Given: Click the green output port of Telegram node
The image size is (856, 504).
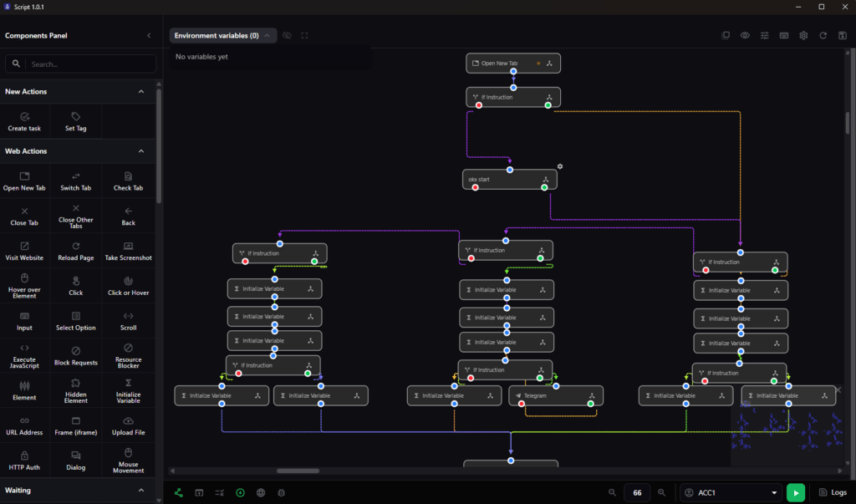Looking at the screenshot, I should coord(591,404).
